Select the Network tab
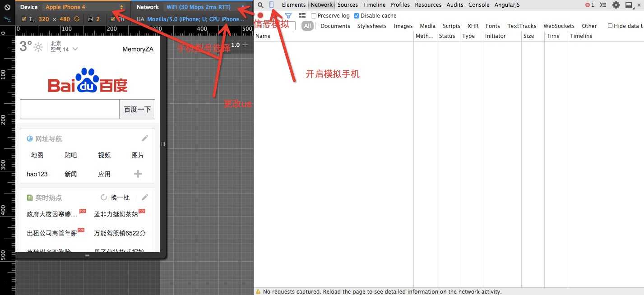 coord(321,5)
